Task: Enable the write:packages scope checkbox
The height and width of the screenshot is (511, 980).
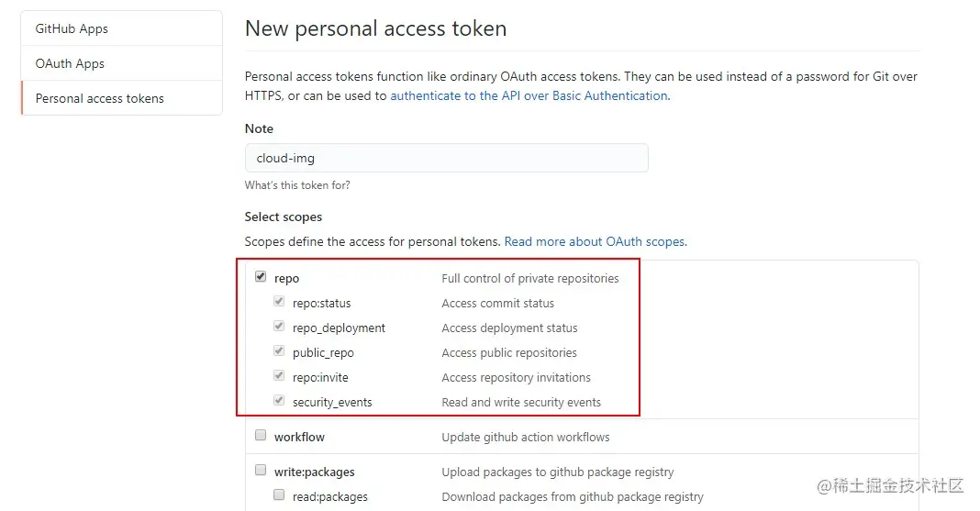Action: pos(261,471)
